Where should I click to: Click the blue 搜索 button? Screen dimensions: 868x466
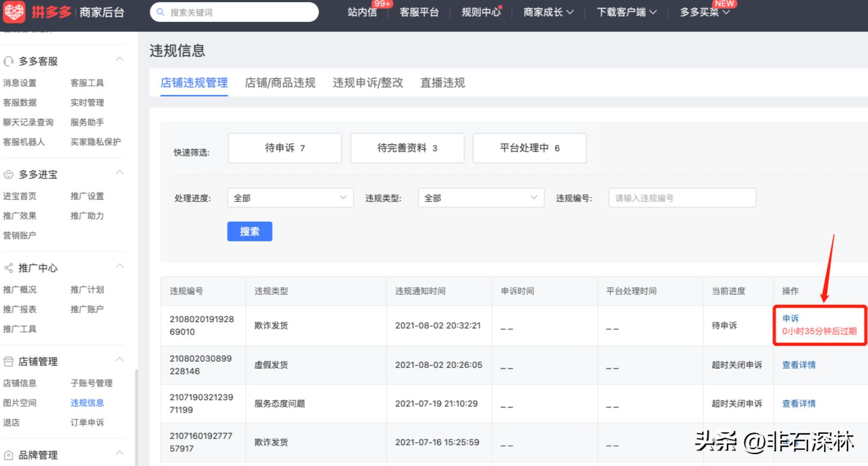[x=250, y=231]
